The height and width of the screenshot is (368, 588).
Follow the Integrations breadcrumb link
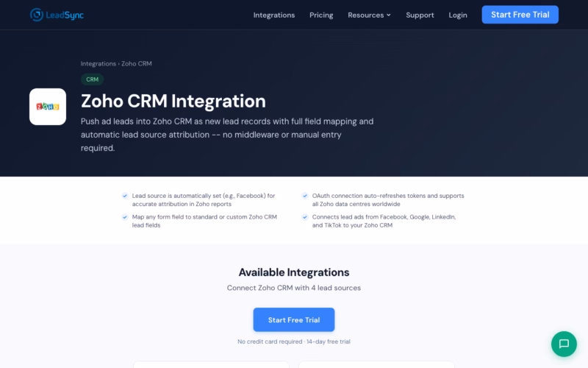[x=98, y=63]
